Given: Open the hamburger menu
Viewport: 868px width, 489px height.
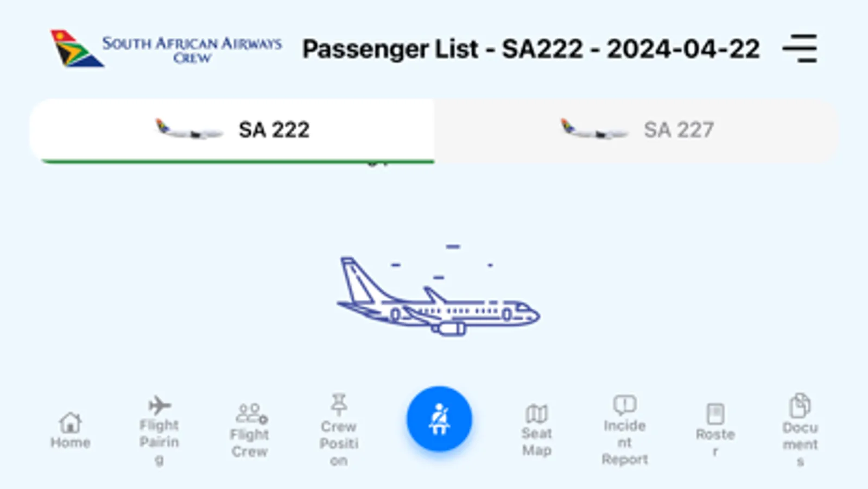Looking at the screenshot, I should click(800, 48).
